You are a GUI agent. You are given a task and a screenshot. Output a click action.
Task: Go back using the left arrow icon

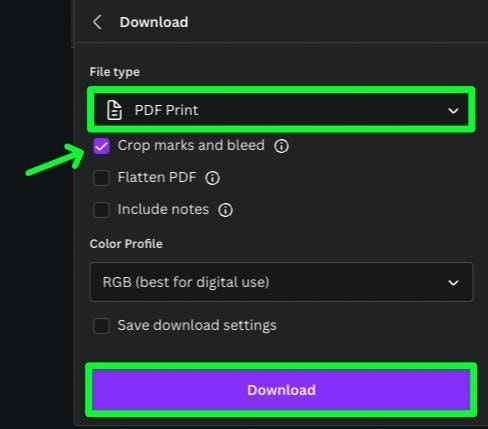click(x=97, y=22)
